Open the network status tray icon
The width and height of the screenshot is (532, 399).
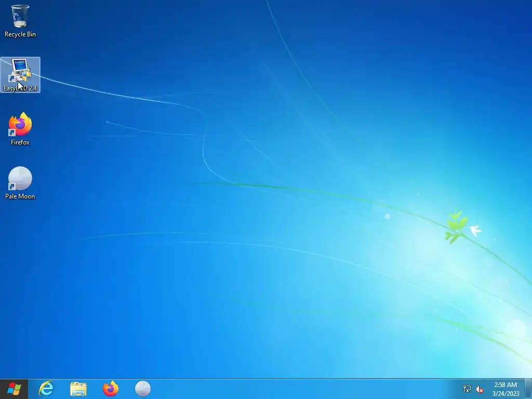point(467,389)
